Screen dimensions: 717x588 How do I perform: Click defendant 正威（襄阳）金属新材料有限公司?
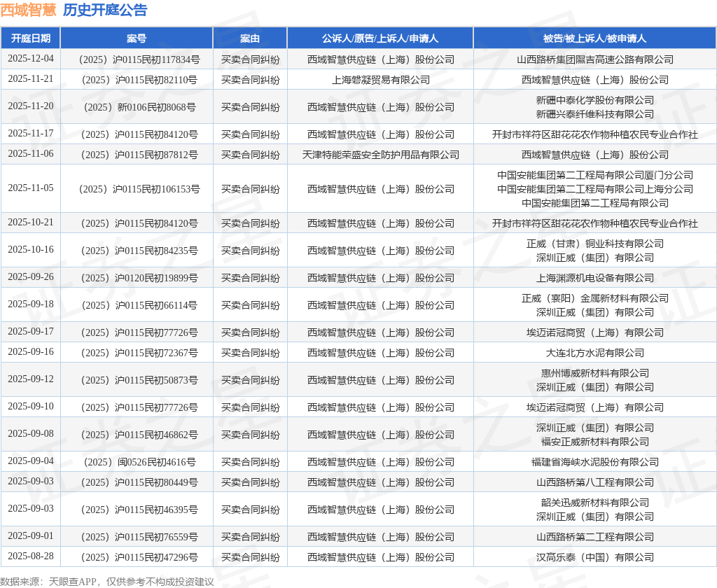pos(595,299)
